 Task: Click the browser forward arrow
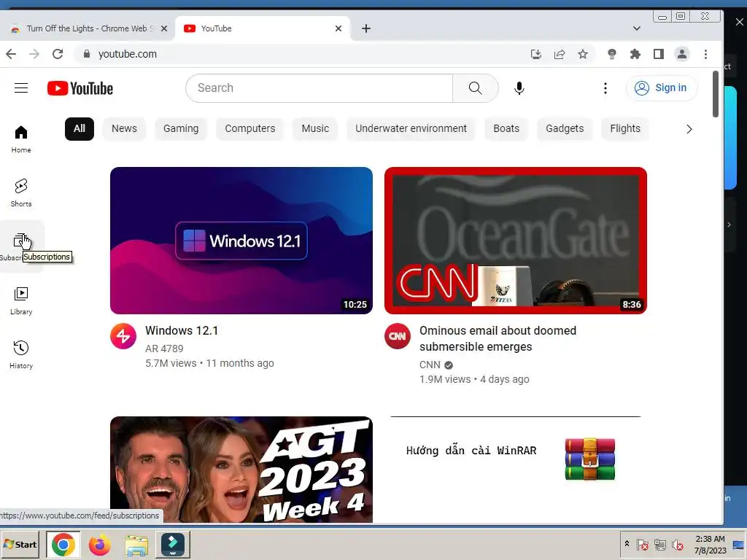(34, 54)
